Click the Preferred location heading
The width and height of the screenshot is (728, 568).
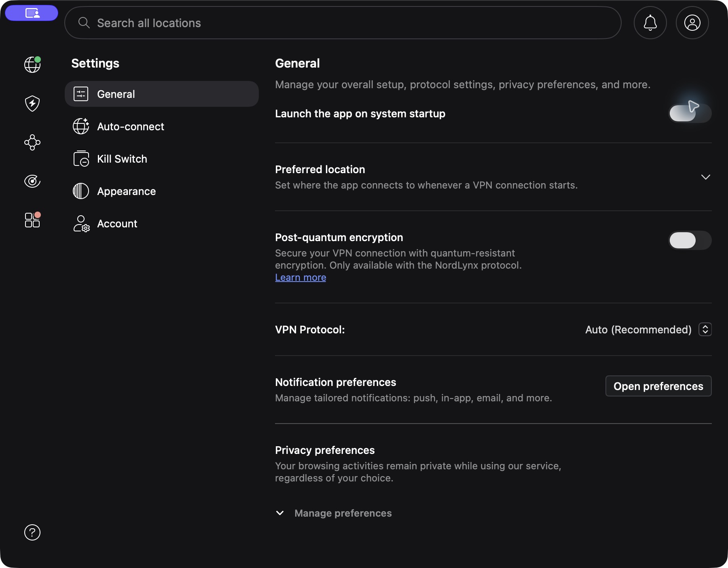point(320,169)
